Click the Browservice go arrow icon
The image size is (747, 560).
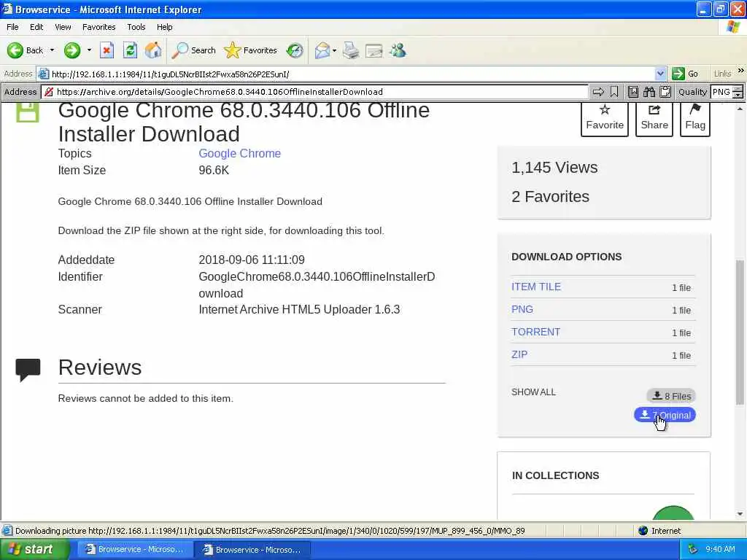click(598, 92)
